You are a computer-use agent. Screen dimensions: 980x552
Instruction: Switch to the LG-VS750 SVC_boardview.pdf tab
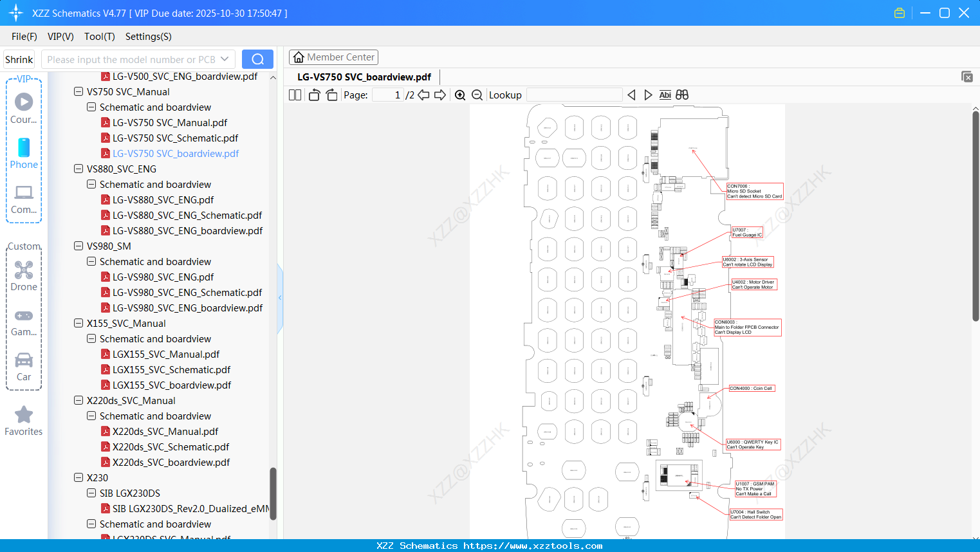(364, 77)
